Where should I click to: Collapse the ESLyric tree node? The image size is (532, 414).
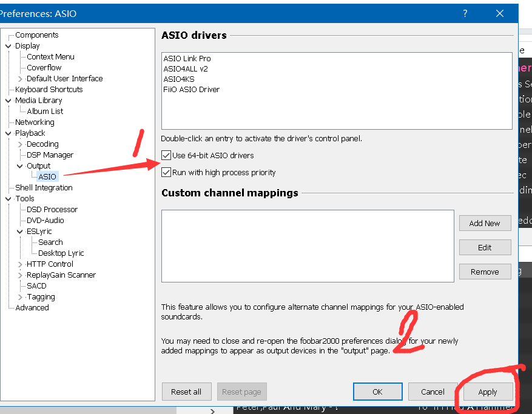coord(20,232)
